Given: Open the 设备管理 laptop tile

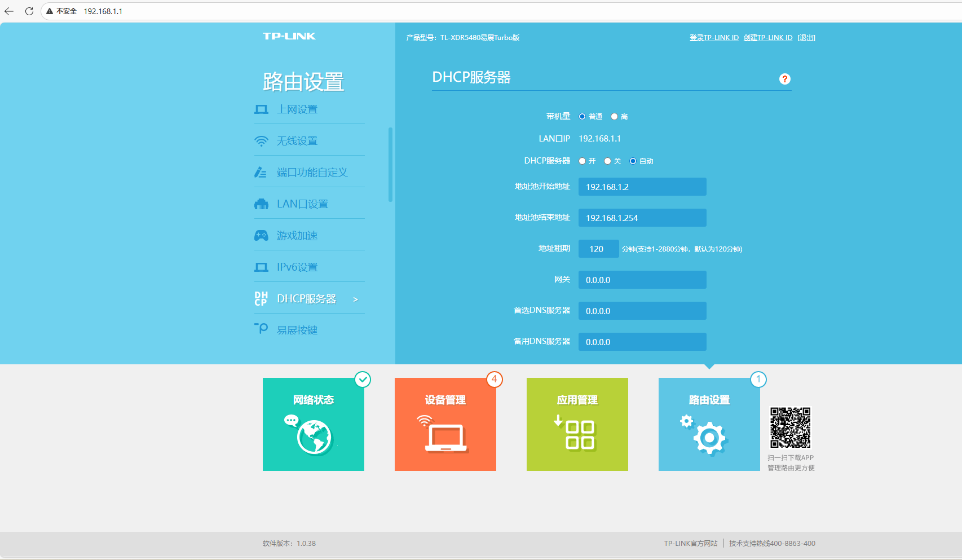Looking at the screenshot, I should (x=445, y=424).
